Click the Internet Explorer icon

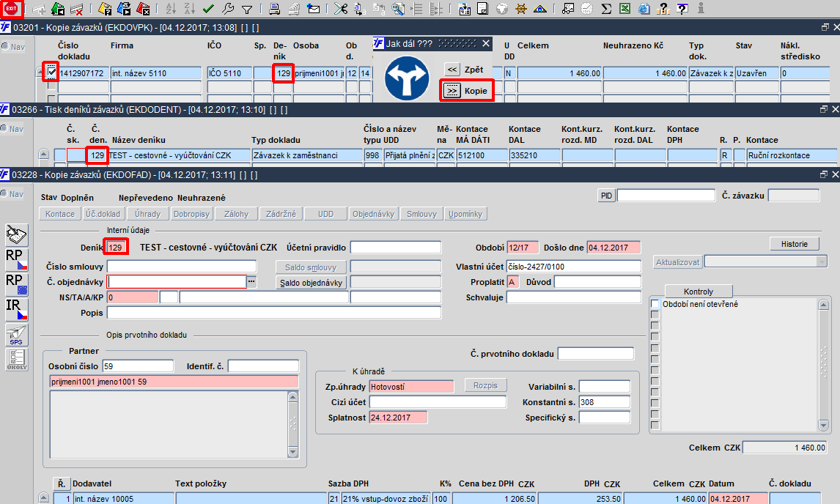(x=644, y=9)
